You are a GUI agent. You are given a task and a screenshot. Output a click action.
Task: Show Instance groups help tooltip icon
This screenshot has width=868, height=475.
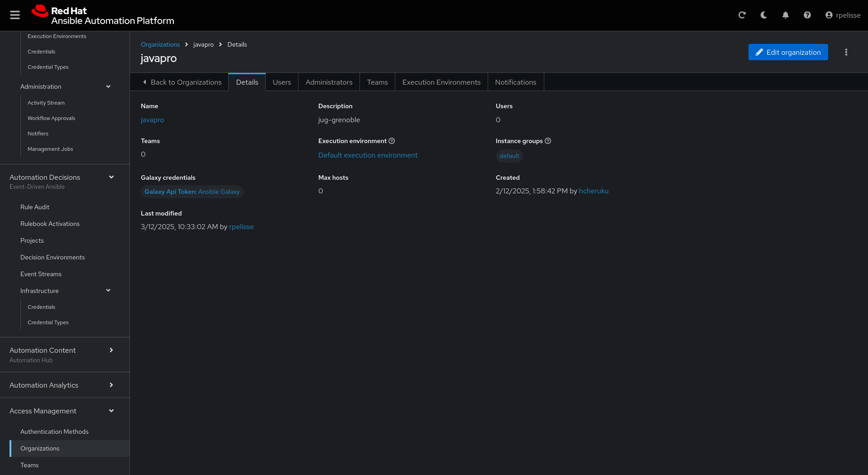(548, 141)
